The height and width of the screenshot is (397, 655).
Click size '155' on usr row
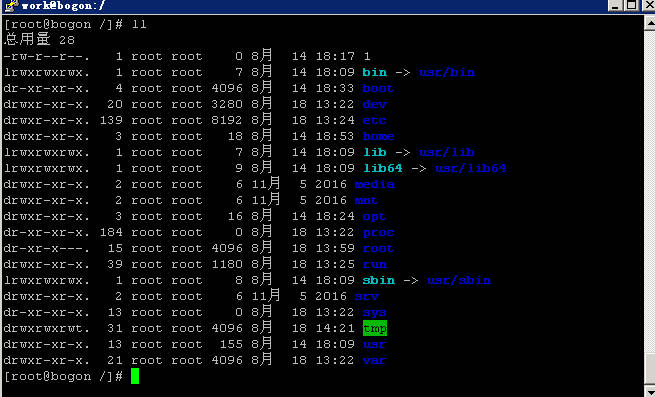tap(231, 344)
